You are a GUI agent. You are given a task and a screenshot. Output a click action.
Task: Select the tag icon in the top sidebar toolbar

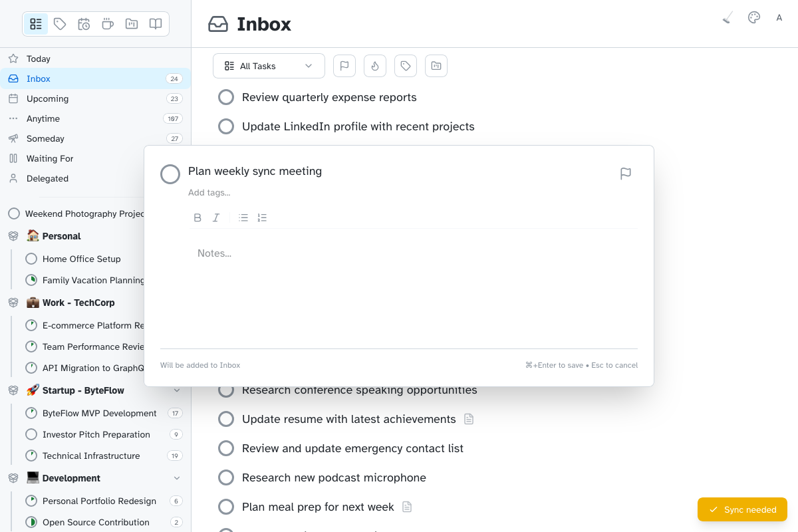coord(60,23)
